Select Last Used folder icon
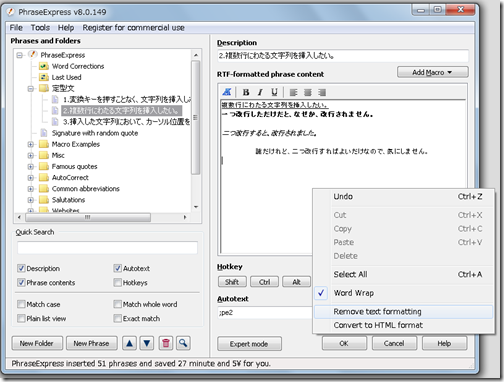This screenshot has height=382, width=504. click(x=44, y=77)
